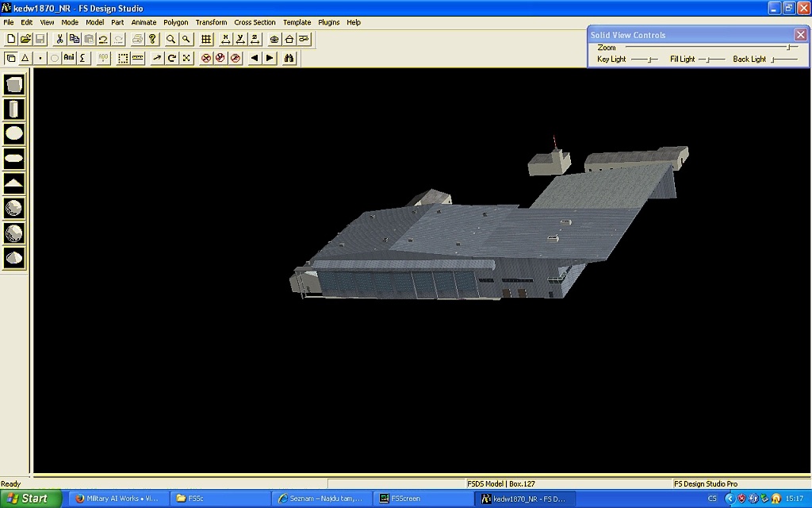This screenshot has width=812, height=508.
Task: Click the binoculars find icon
Action: [289, 58]
